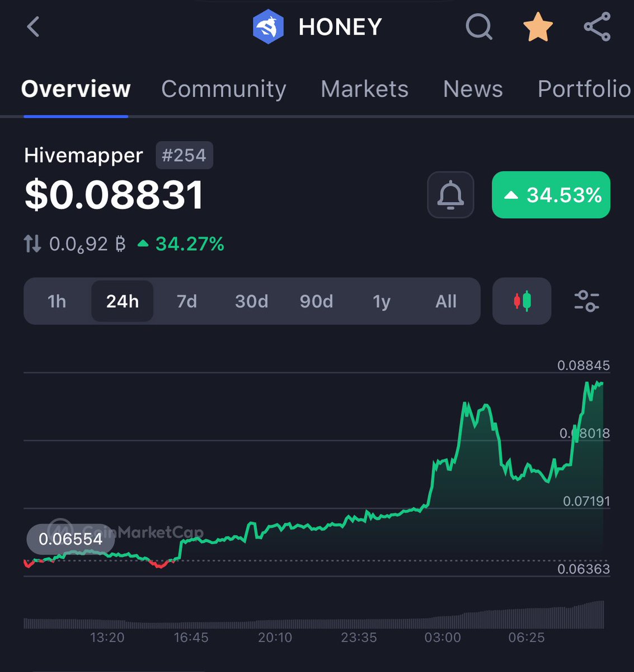Go back with the left arrow
The height and width of the screenshot is (672, 634).
32,26
